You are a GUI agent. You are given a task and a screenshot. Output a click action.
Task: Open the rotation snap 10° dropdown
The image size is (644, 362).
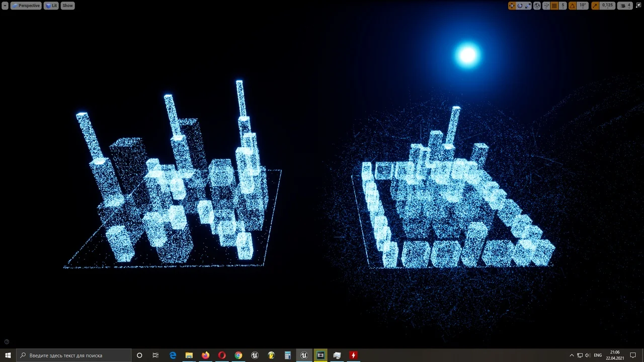point(583,6)
